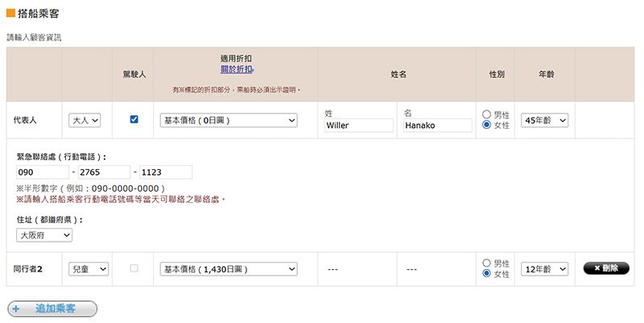The width and height of the screenshot is (644, 323).
Task: Open the 大人 passenger type dropdown
Action: coord(85,120)
